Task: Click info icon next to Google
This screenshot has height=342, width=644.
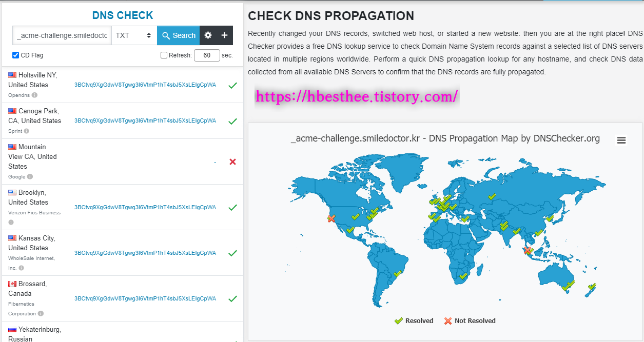Action: pyautogui.click(x=30, y=177)
